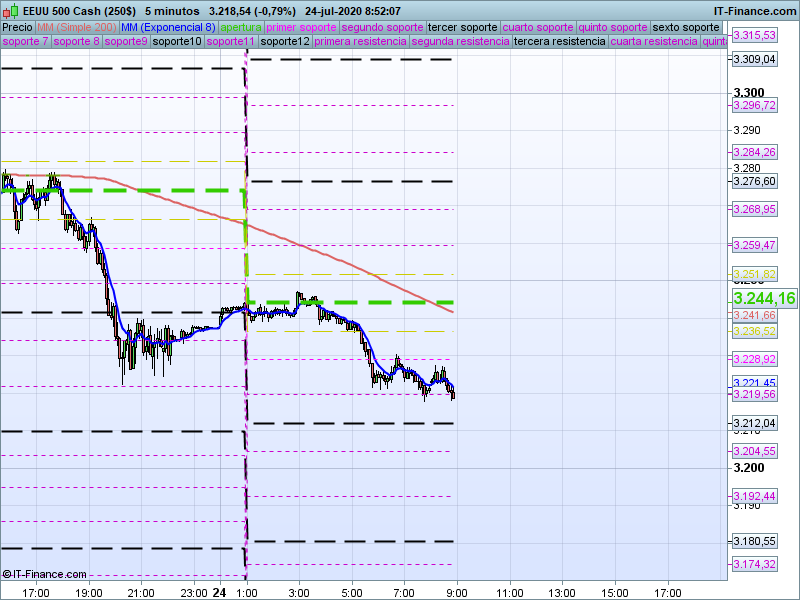Click the 3.180,55 price tag
Viewport: 800px width, 600px height.
[755, 541]
